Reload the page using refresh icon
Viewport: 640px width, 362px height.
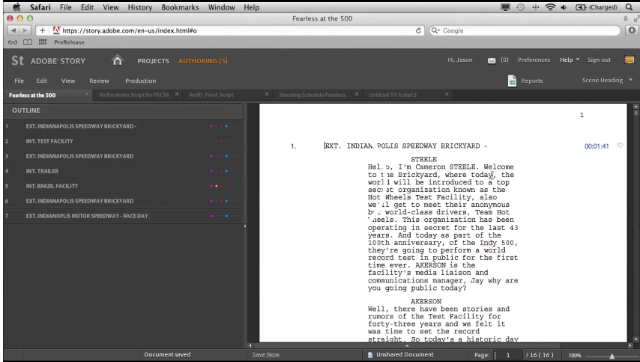(418, 31)
